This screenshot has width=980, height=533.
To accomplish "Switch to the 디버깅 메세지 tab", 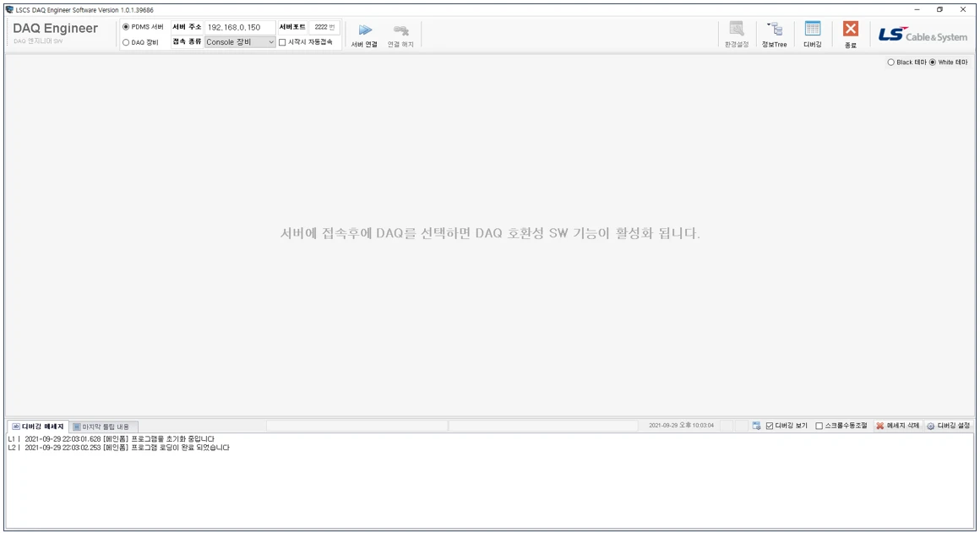I will coord(38,427).
